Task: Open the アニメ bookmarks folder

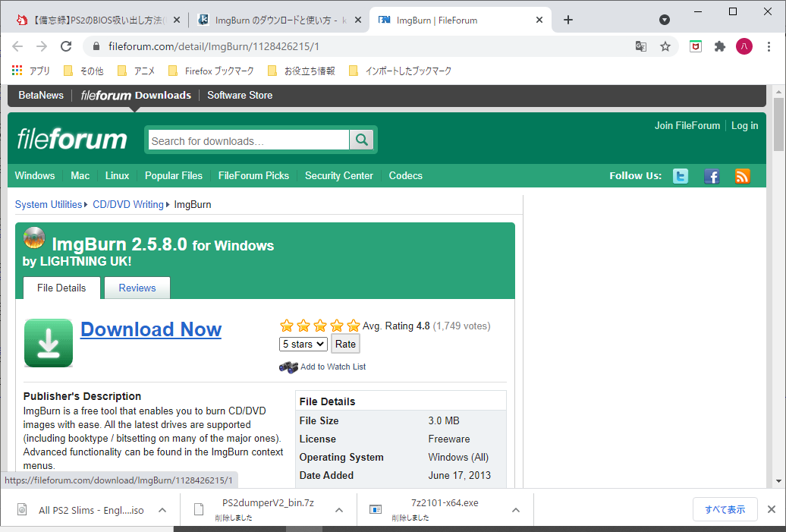Action: [137, 71]
